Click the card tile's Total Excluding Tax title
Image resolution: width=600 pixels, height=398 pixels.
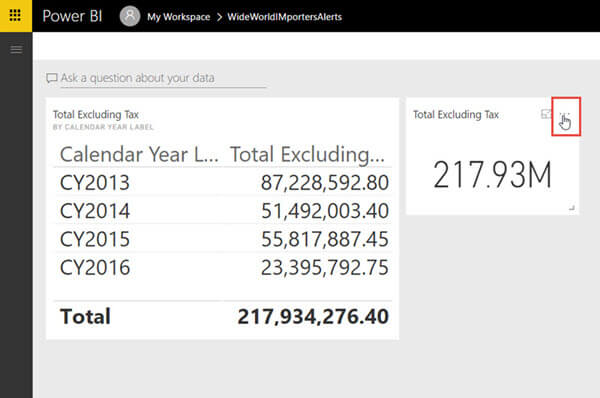tap(456, 114)
